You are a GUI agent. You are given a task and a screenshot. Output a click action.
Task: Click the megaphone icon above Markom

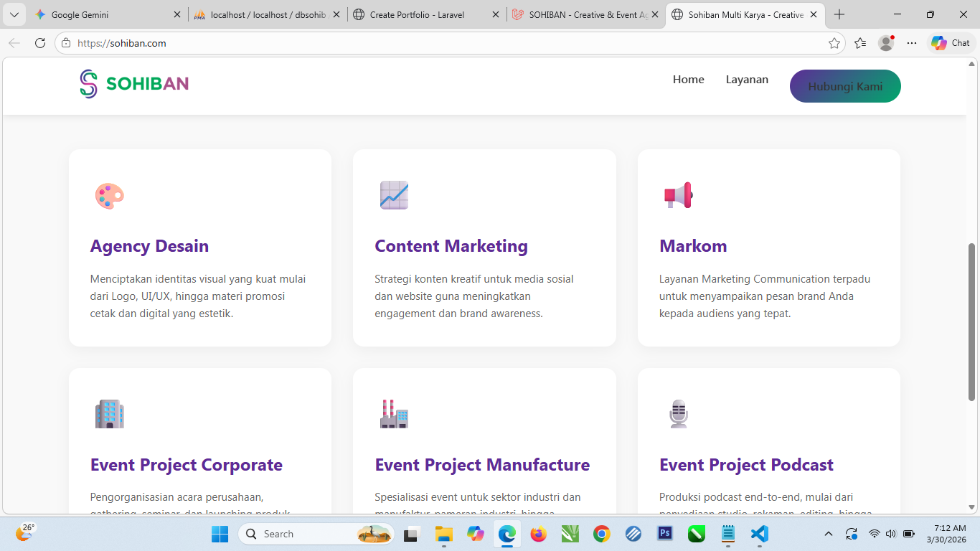tap(678, 195)
